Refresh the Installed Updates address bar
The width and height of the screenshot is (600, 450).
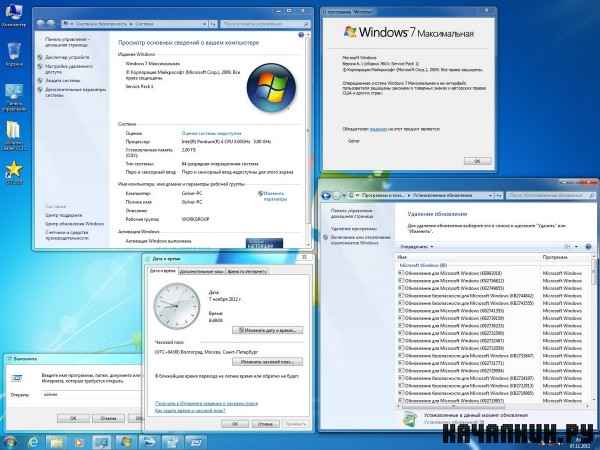click(499, 196)
